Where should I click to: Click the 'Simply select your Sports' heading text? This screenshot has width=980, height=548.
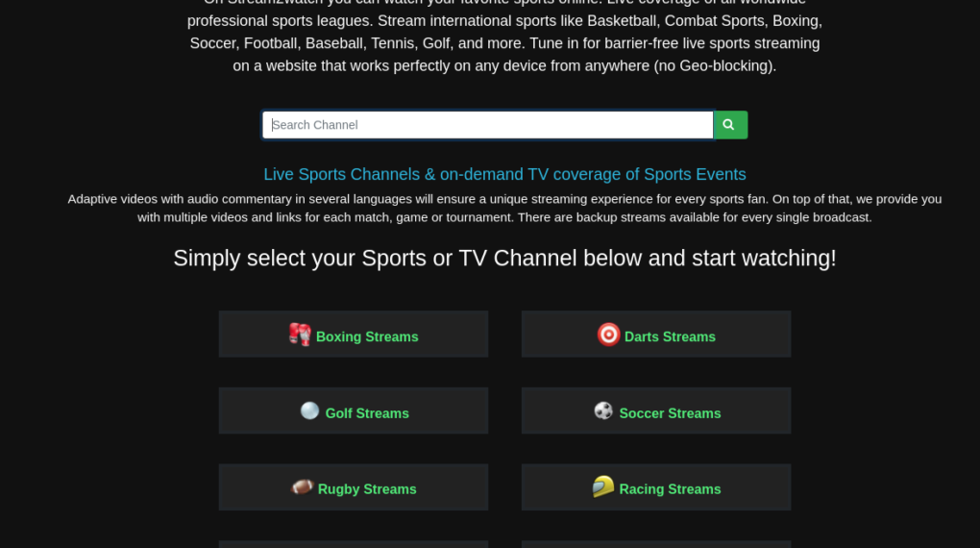[504, 259]
